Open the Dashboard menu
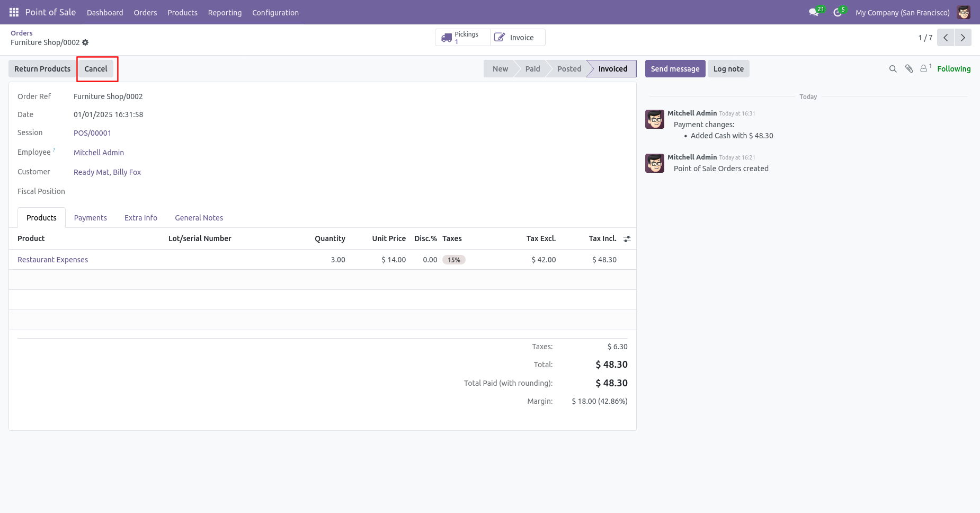Viewport: 980px width, 513px height. tap(105, 12)
